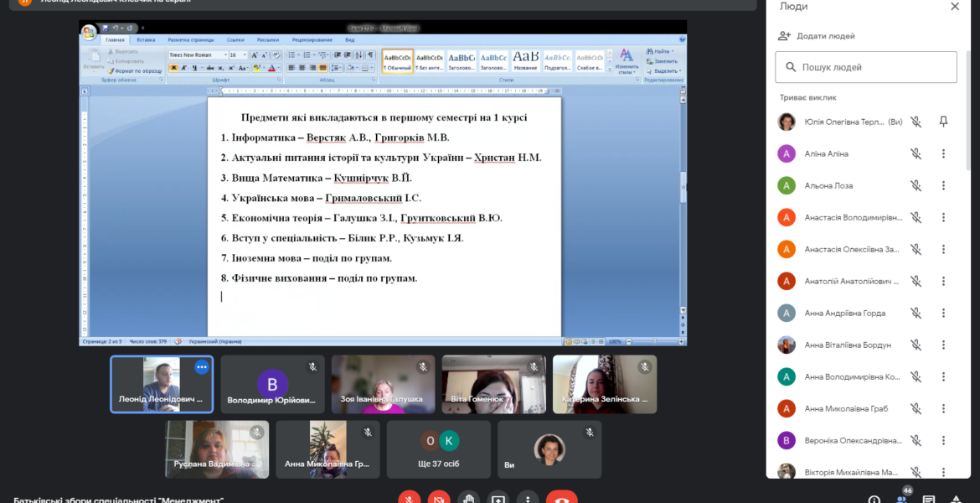Image resolution: width=980 pixels, height=503 pixels.
Task: Switch to the Рассылки ribbon tab
Action: [x=268, y=40]
